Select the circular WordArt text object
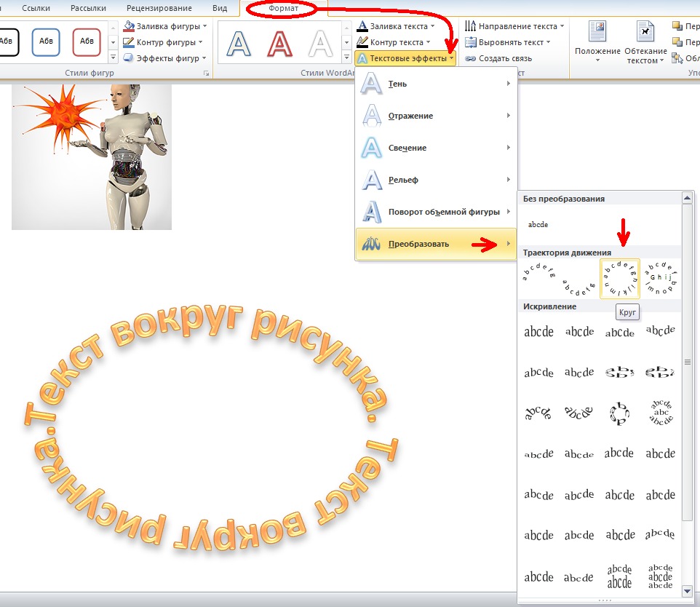Viewport: 700px width, 607px height. click(x=211, y=428)
